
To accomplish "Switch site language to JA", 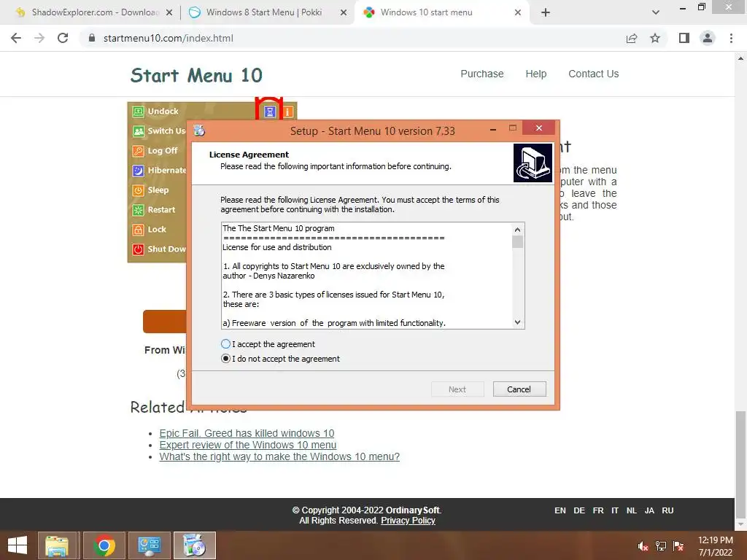I will click(649, 510).
